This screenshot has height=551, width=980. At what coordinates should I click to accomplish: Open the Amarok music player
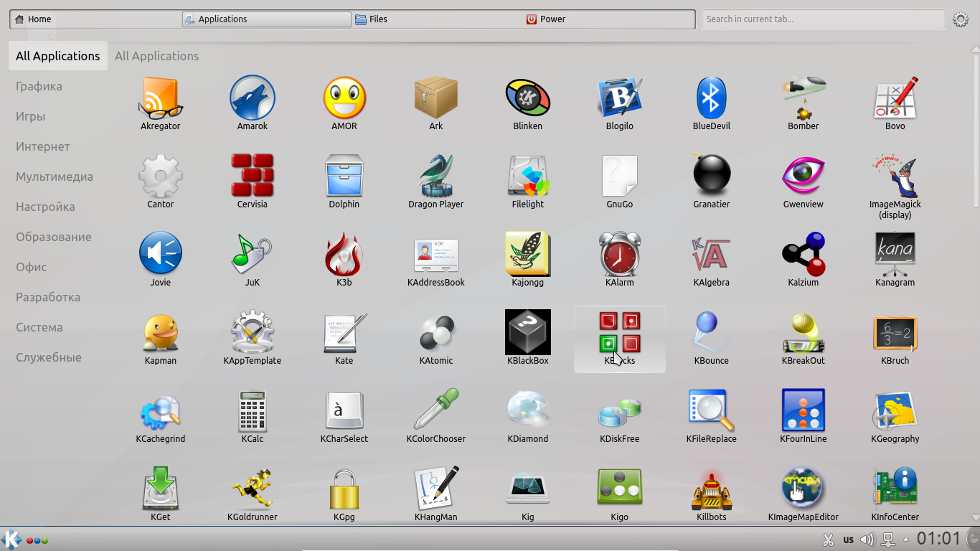coord(253,104)
